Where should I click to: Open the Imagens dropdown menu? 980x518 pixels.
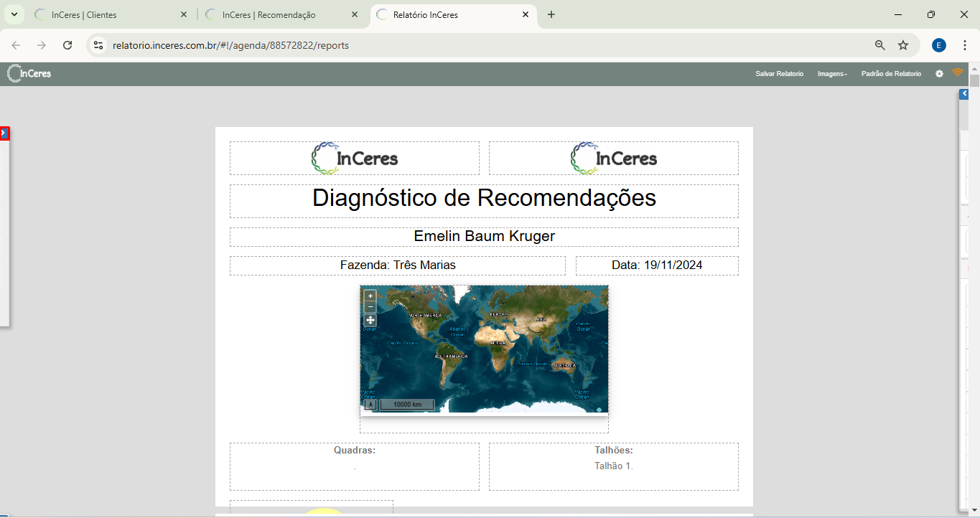click(x=832, y=74)
